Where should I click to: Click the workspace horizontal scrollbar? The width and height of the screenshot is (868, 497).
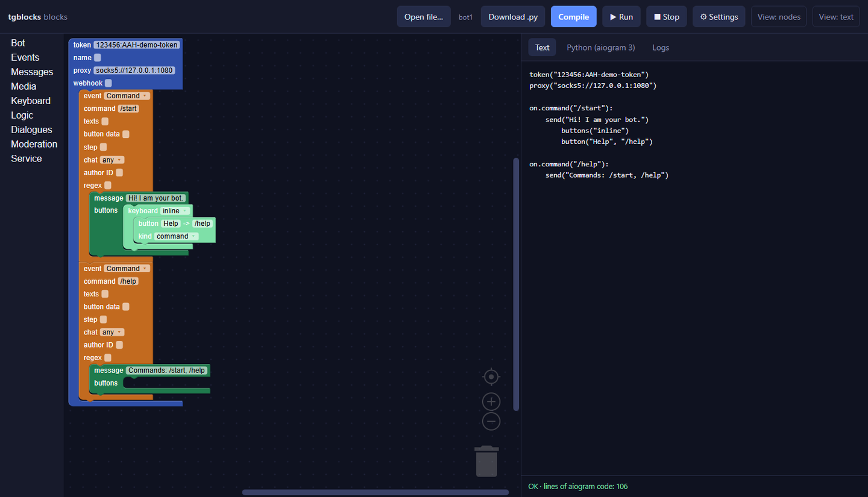coord(375,492)
